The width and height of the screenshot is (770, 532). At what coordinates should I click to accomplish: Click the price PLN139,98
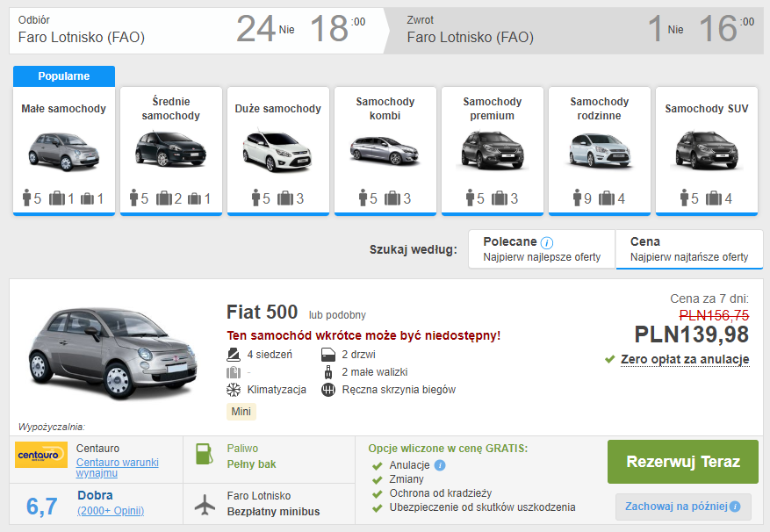click(692, 335)
